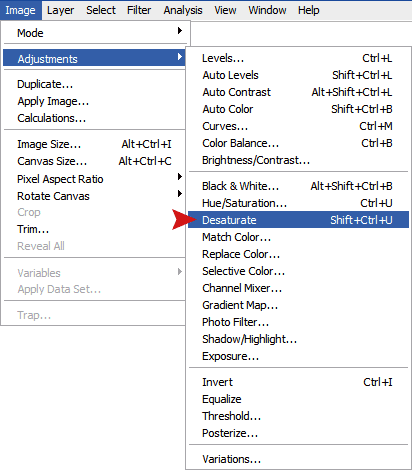This screenshot has width=412, height=470.
Task: Choose Hue/Saturation... adjustment
Action: (x=298, y=203)
